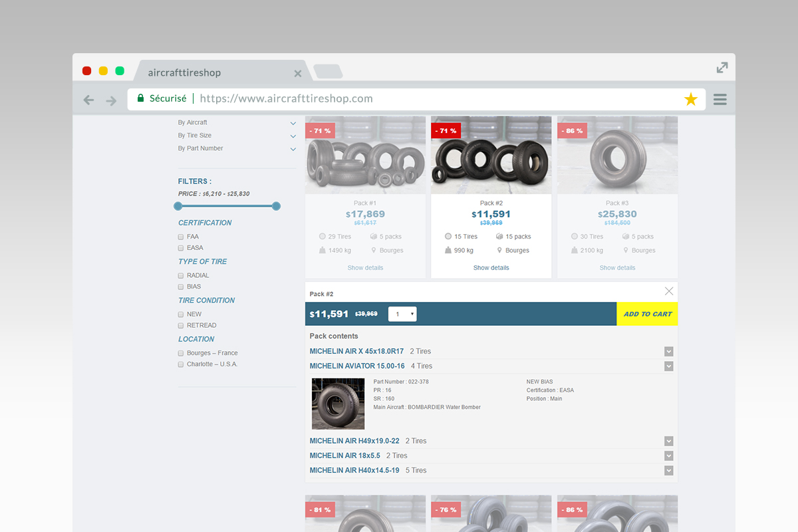
Task: Click the Pack #1 tire image
Action: [365, 155]
